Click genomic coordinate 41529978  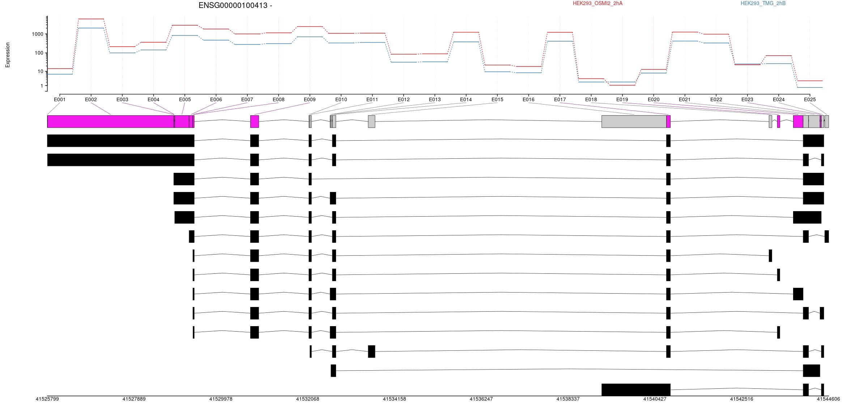point(221,399)
